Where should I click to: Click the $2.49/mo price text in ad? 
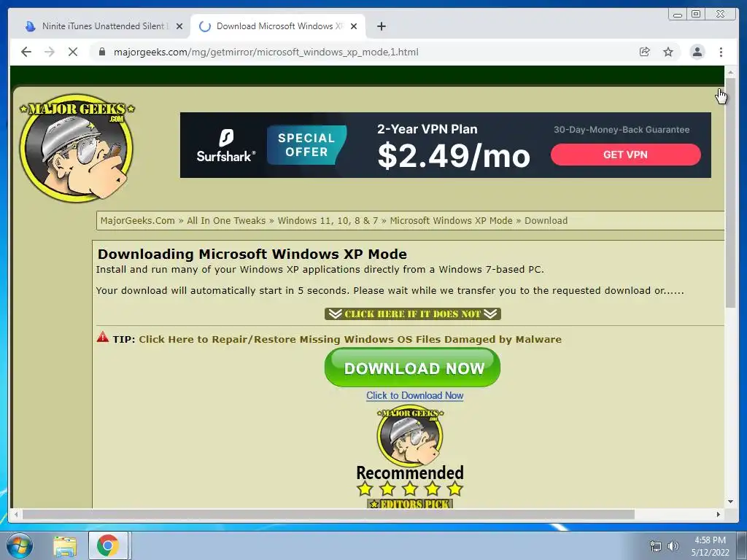coord(454,156)
